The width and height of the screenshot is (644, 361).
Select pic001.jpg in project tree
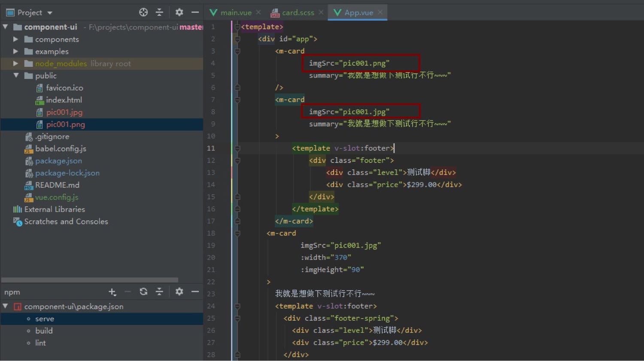tap(64, 112)
